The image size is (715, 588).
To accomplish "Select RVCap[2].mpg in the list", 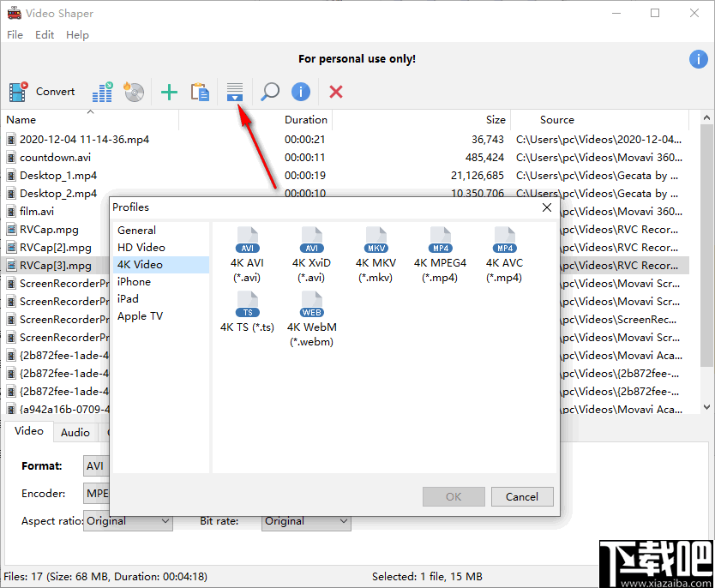I will 56,248.
